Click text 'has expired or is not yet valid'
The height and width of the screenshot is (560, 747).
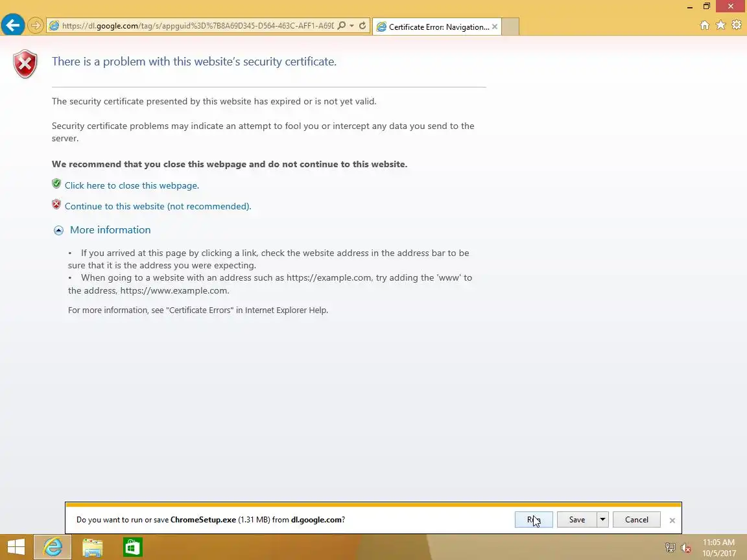(x=315, y=101)
